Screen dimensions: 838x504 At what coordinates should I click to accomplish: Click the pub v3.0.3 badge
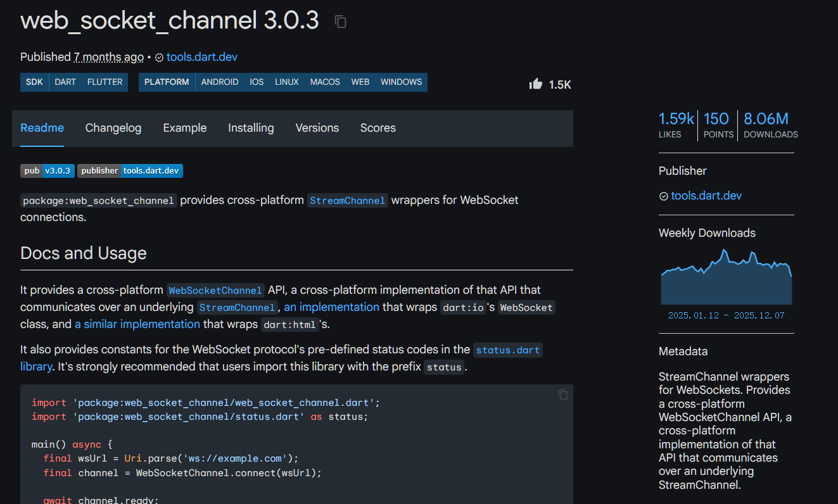[48, 170]
